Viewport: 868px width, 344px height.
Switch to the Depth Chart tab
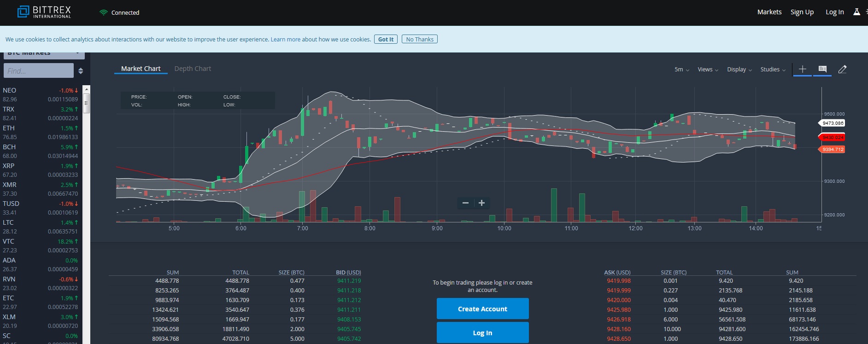[x=193, y=69]
